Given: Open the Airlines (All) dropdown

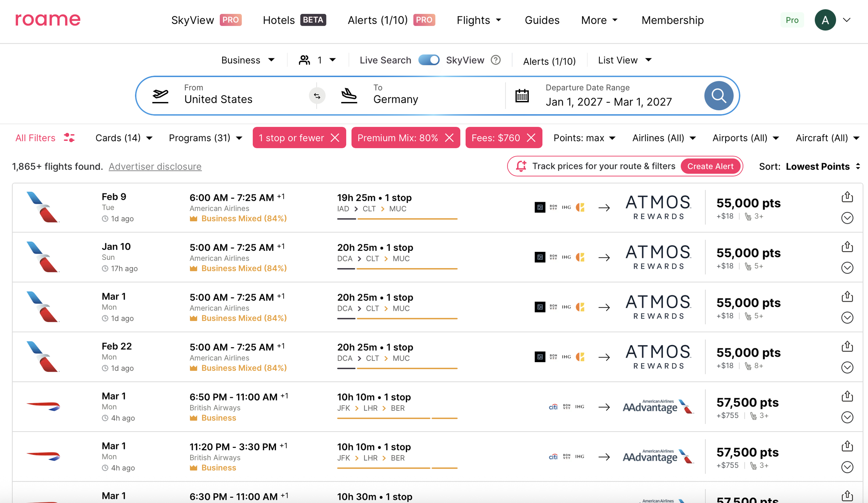Looking at the screenshot, I should 664,138.
